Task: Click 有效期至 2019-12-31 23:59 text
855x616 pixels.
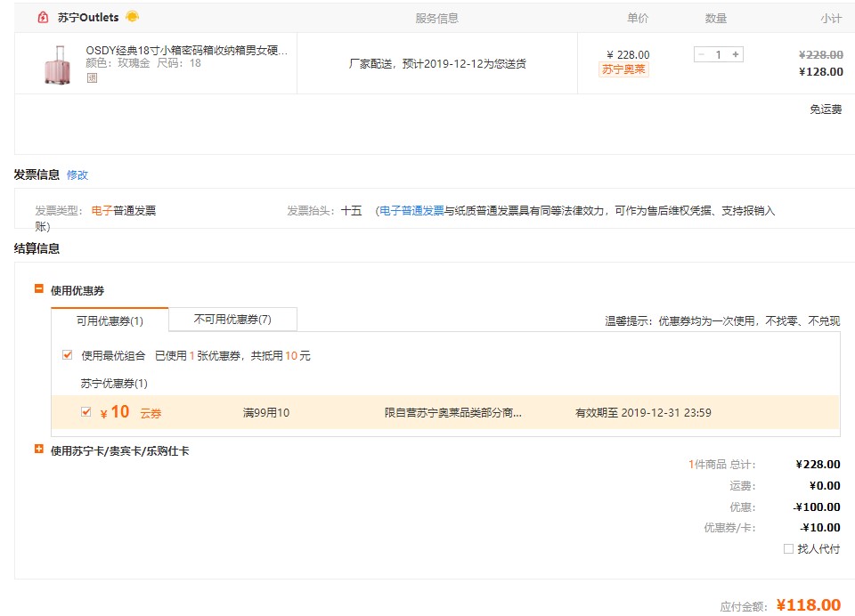Action: (x=643, y=413)
